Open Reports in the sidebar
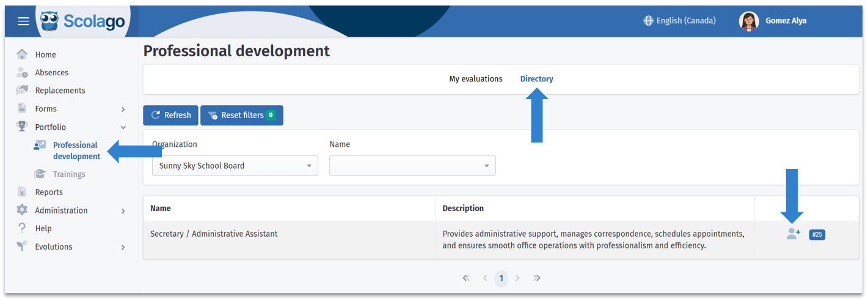 pos(49,192)
